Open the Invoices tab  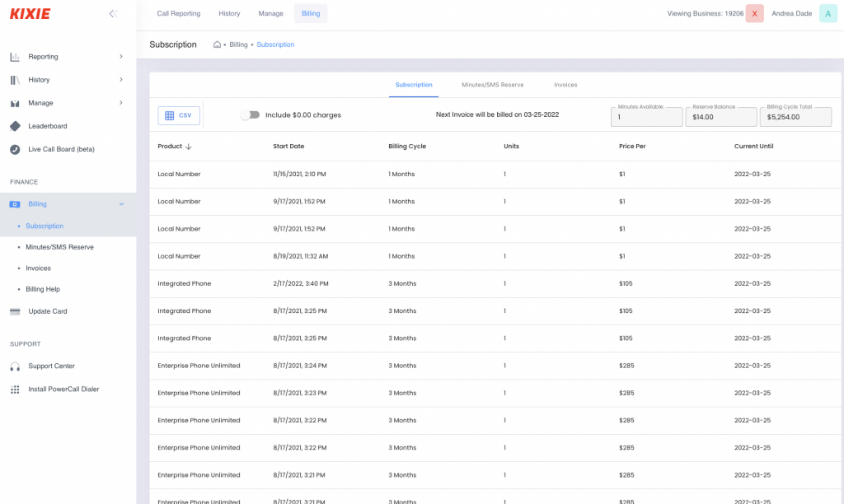click(565, 85)
